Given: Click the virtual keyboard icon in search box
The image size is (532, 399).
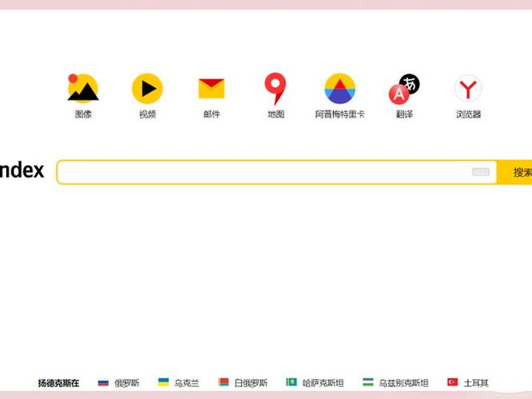Looking at the screenshot, I should (x=480, y=172).
